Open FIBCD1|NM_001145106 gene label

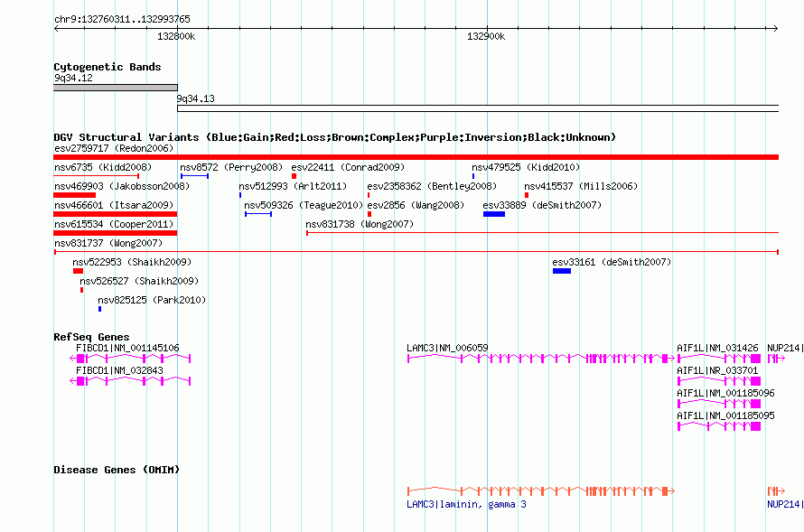[x=127, y=348]
